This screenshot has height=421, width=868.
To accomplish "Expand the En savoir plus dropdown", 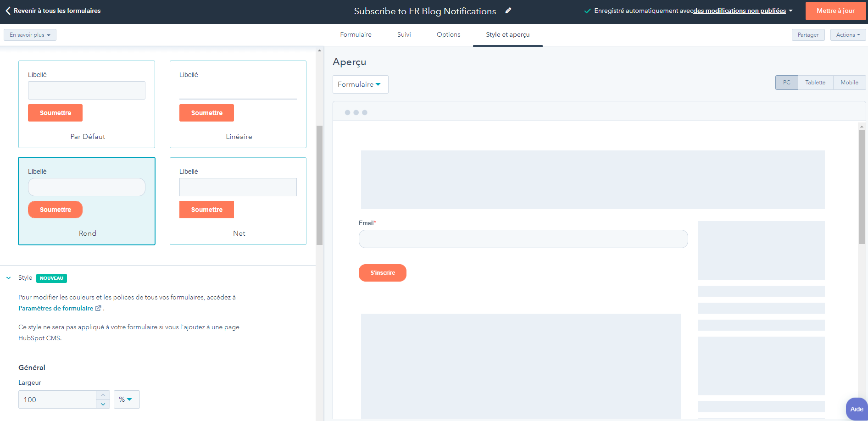I will [30, 35].
